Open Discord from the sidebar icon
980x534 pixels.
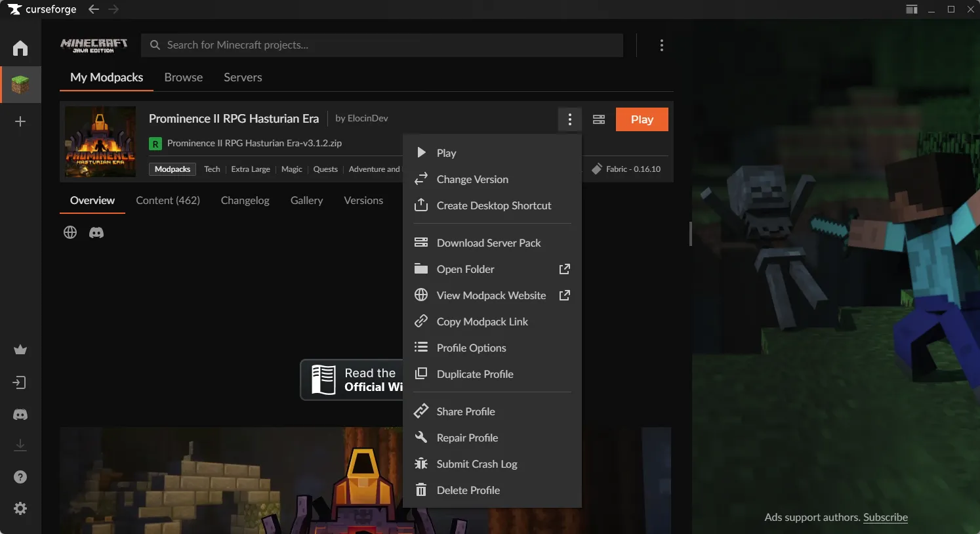tap(20, 414)
